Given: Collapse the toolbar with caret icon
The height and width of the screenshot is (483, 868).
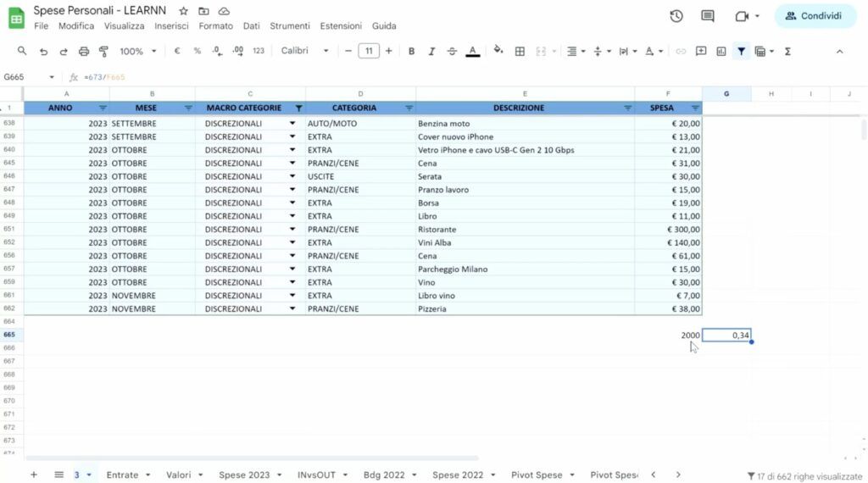Looking at the screenshot, I should tap(839, 52).
